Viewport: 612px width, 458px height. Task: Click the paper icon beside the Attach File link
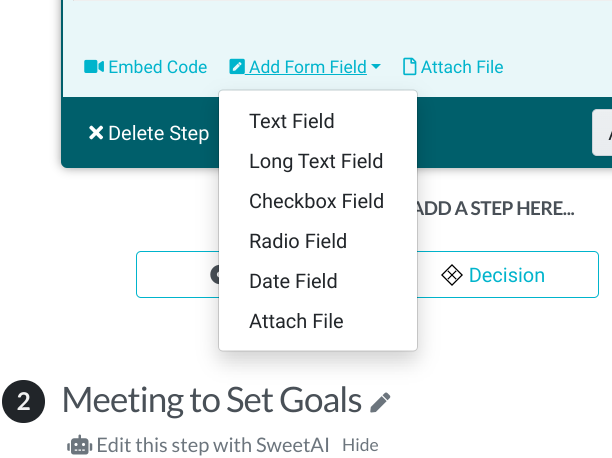point(409,67)
